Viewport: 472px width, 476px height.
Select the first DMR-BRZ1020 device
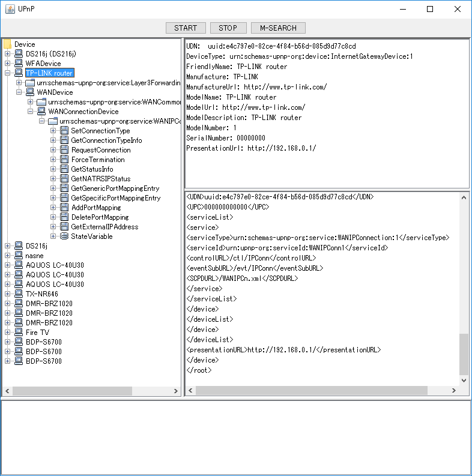coord(49,304)
